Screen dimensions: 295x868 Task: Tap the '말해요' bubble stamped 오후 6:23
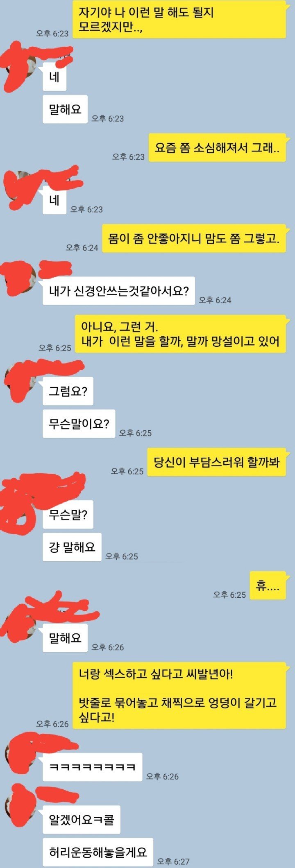coord(65,109)
